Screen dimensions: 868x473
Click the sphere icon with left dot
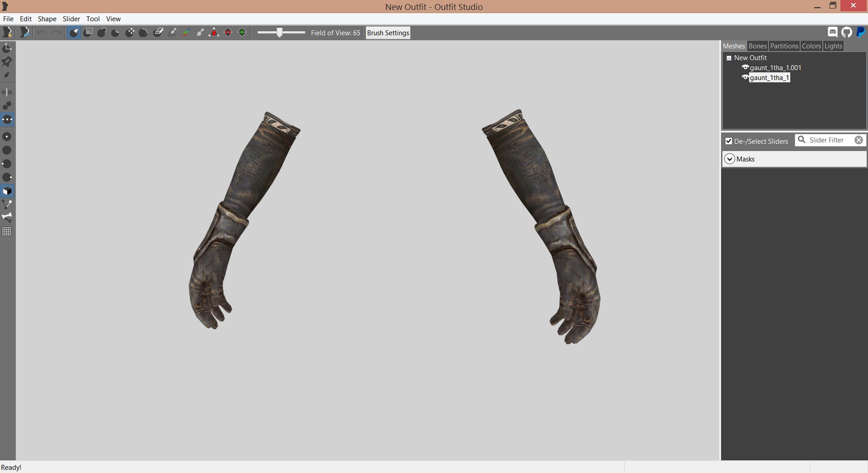(x=7, y=164)
